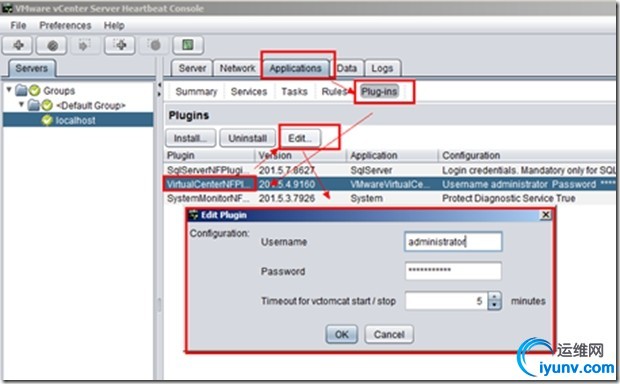This screenshot has width=620, height=384.
Task: Click the timeout minutes number field
Action: (447, 301)
